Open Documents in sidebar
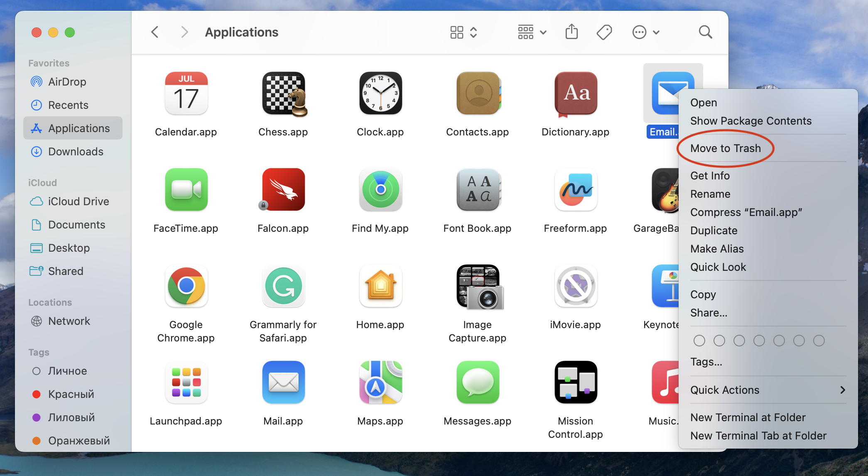 73,225
